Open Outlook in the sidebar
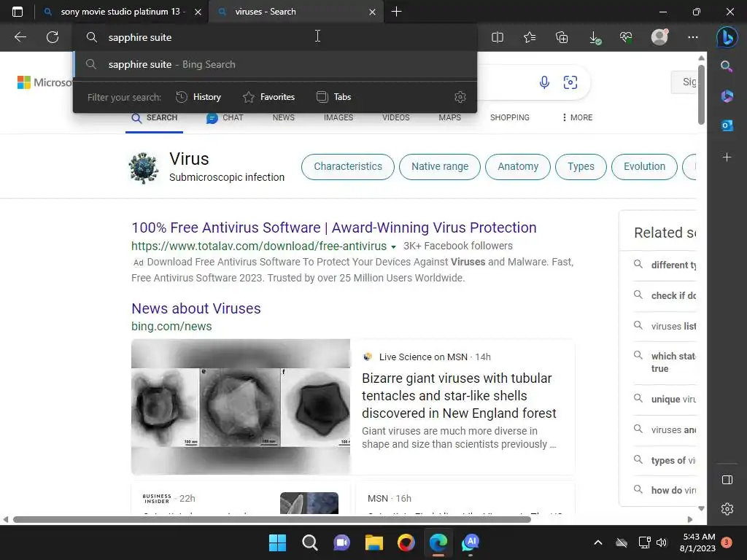The height and width of the screenshot is (560, 747). click(x=727, y=125)
